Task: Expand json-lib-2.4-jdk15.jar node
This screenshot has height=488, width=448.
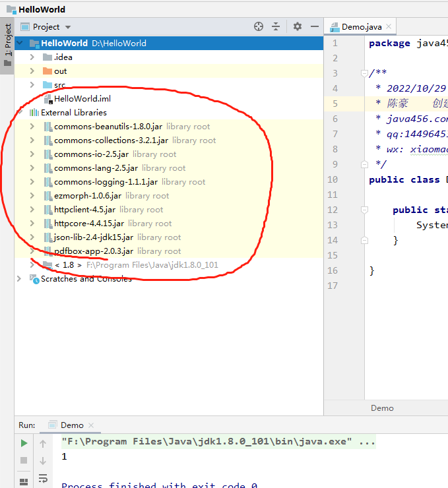Action: pyautogui.click(x=32, y=237)
